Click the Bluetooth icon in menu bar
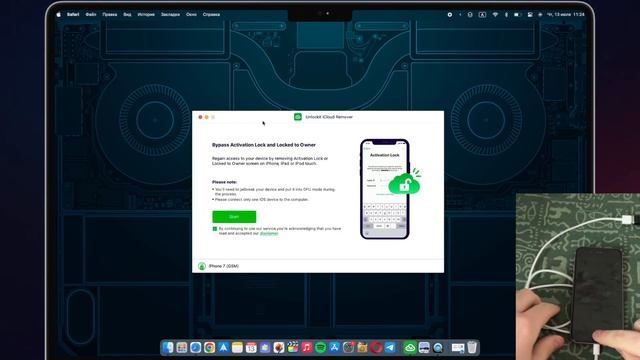 pyautogui.click(x=506, y=14)
